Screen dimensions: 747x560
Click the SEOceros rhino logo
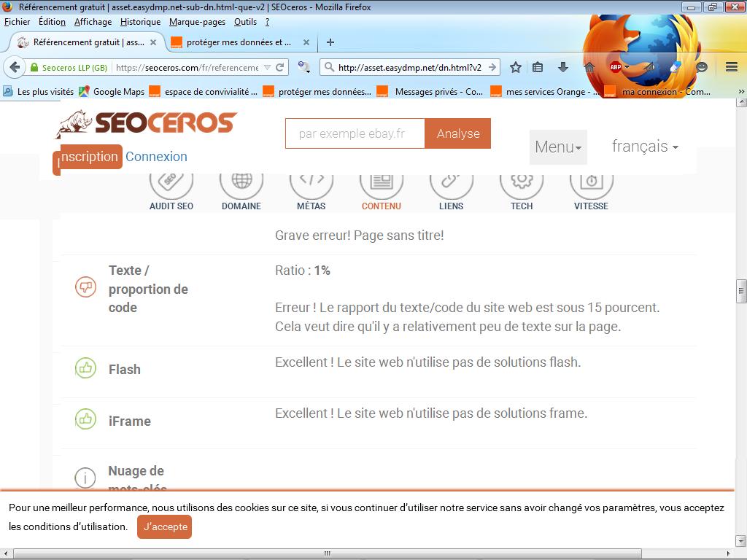point(146,124)
